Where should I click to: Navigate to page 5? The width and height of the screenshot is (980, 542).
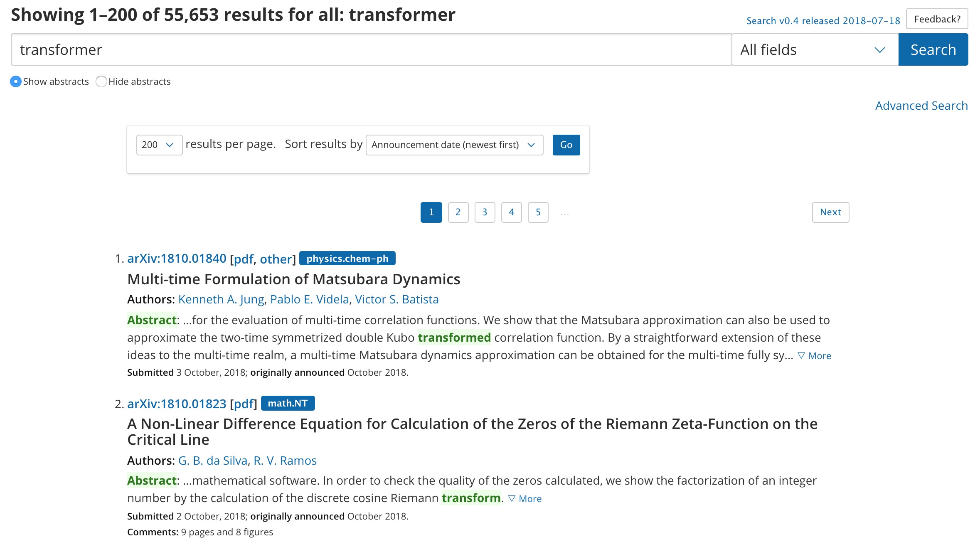(538, 212)
